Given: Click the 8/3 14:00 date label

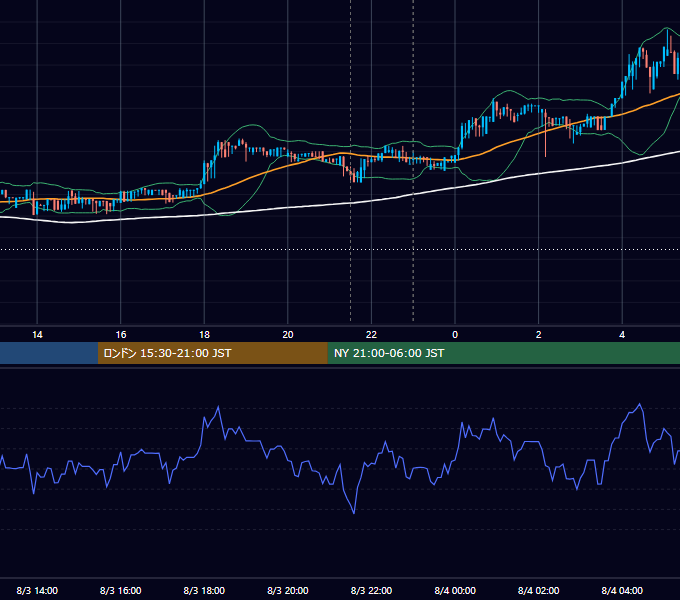Looking at the screenshot, I should (x=37, y=590).
